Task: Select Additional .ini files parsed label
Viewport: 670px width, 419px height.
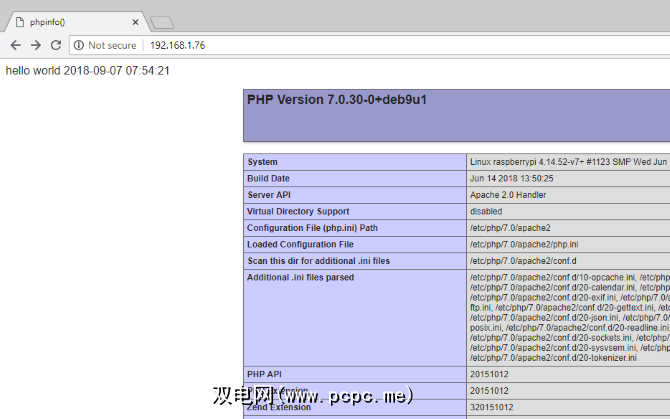Action: [x=300, y=277]
